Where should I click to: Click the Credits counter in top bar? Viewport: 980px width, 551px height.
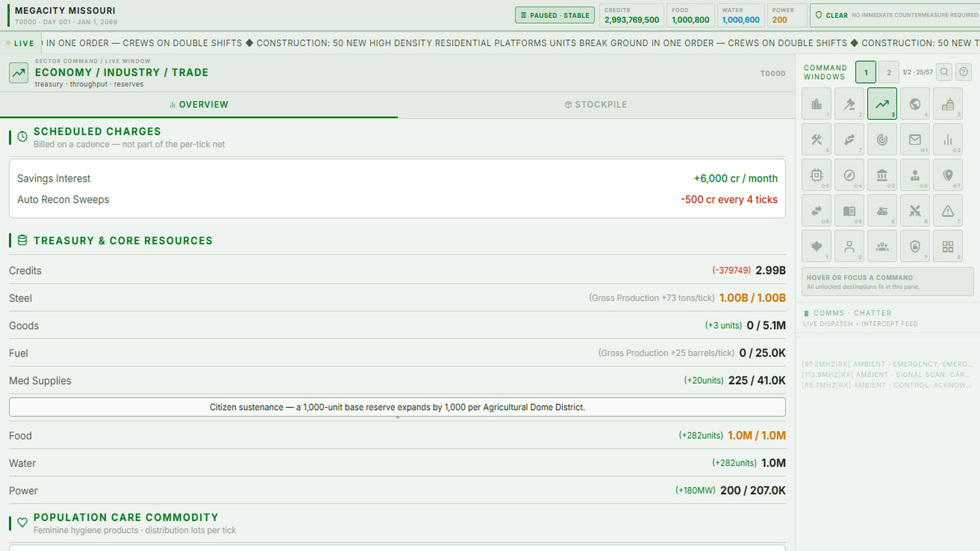click(x=632, y=15)
